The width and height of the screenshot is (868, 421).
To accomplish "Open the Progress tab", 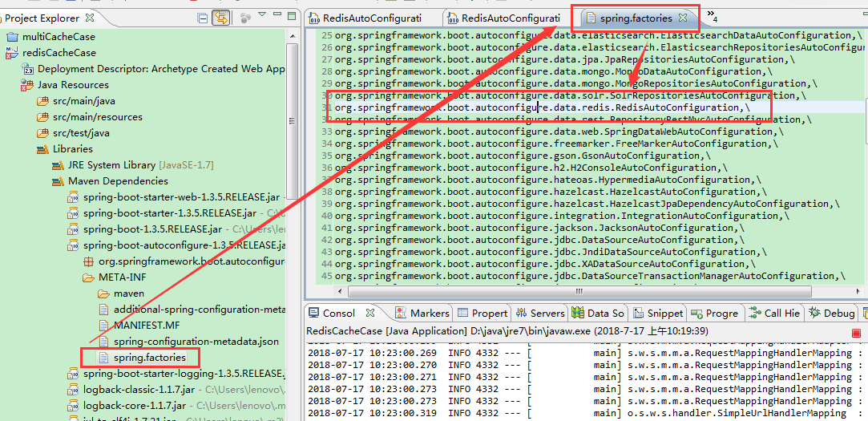I will click(x=722, y=313).
